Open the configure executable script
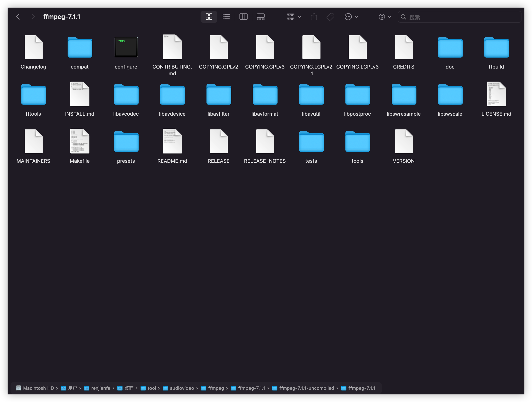 pyautogui.click(x=126, y=47)
